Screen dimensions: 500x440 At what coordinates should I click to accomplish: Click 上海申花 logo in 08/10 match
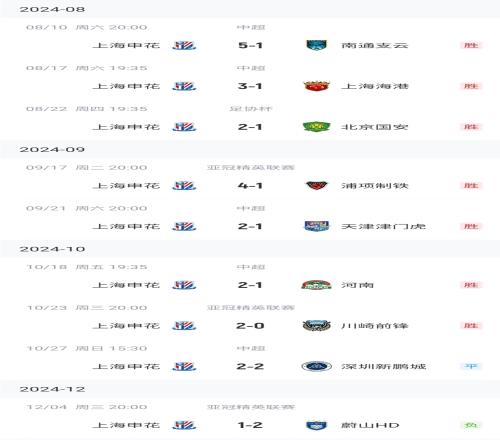click(184, 45)
